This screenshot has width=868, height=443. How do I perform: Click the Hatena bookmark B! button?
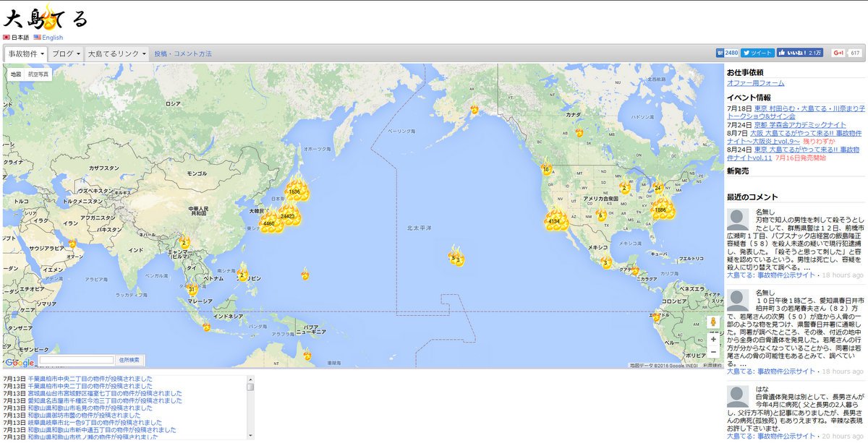(x=728, y=53)
